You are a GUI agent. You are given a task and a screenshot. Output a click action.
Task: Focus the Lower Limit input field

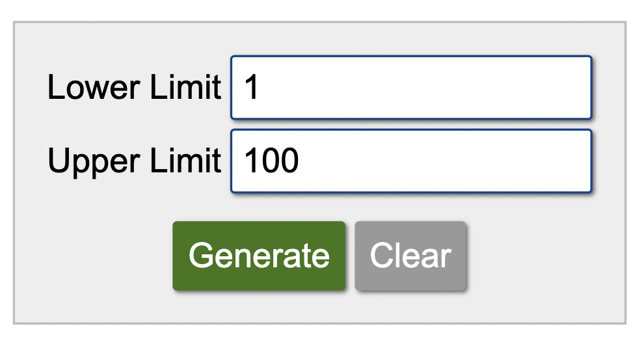pos(410,88)
